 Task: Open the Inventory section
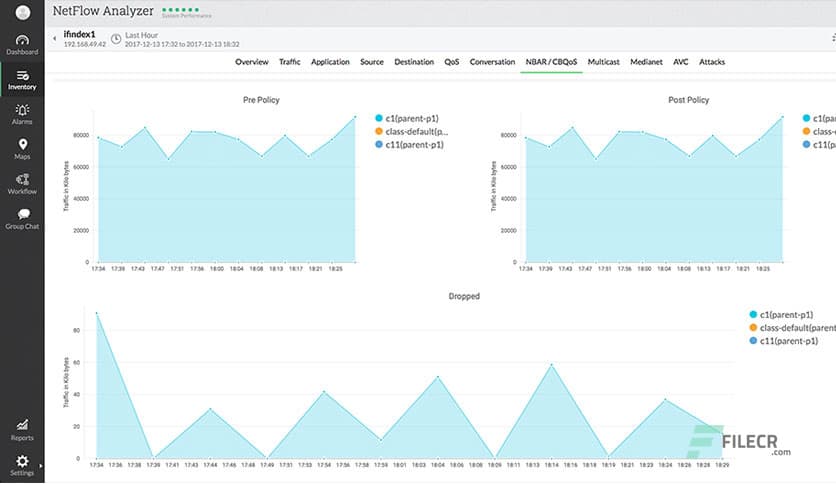[22, 80]
